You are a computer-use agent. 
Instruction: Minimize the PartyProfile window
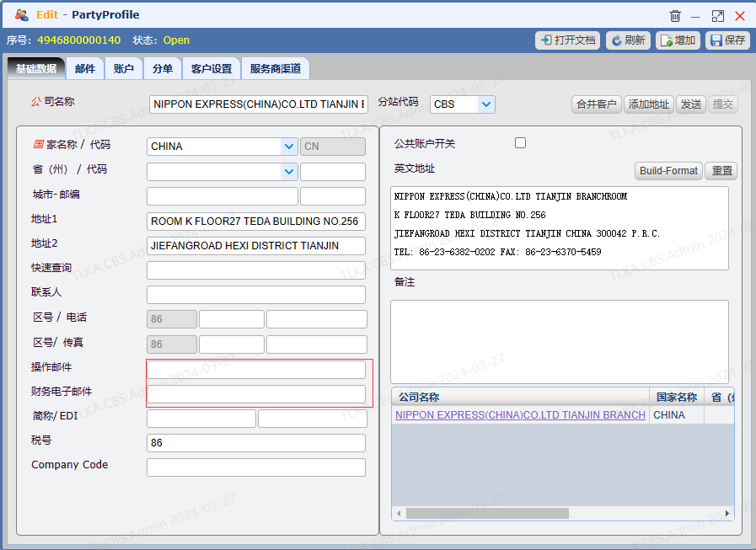(x=695, y=16)
